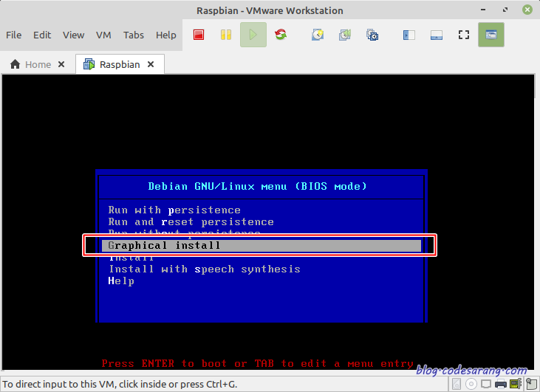The width and height of the screenshot is (540, 392).
Task: Click the sound card status icon
Action: pos(516,384)
